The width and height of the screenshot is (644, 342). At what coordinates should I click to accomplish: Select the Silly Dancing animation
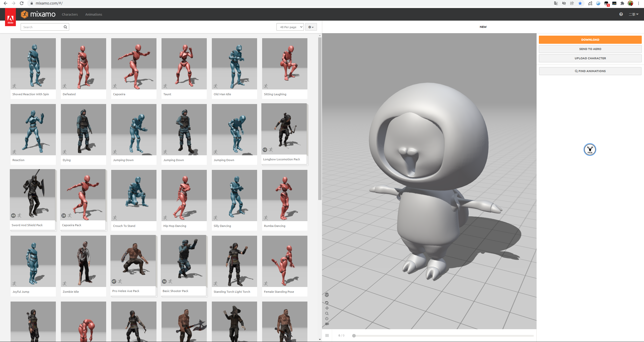click(234, 200)
